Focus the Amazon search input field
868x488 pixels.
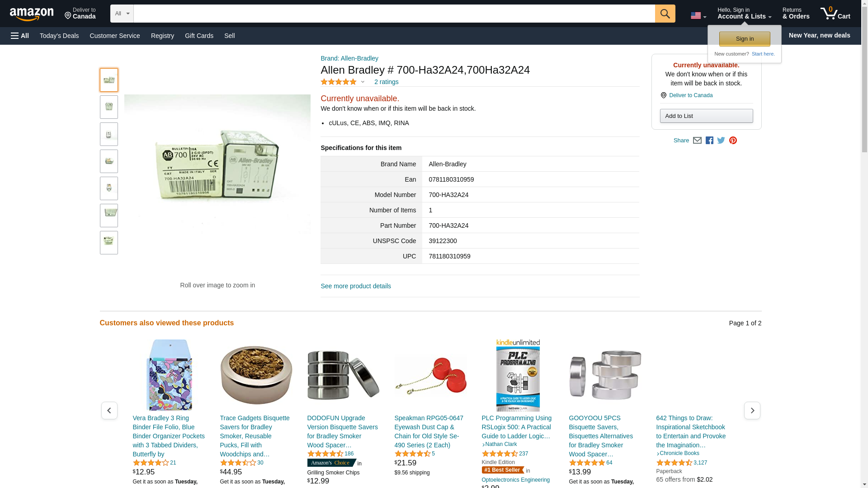point(394,14)
